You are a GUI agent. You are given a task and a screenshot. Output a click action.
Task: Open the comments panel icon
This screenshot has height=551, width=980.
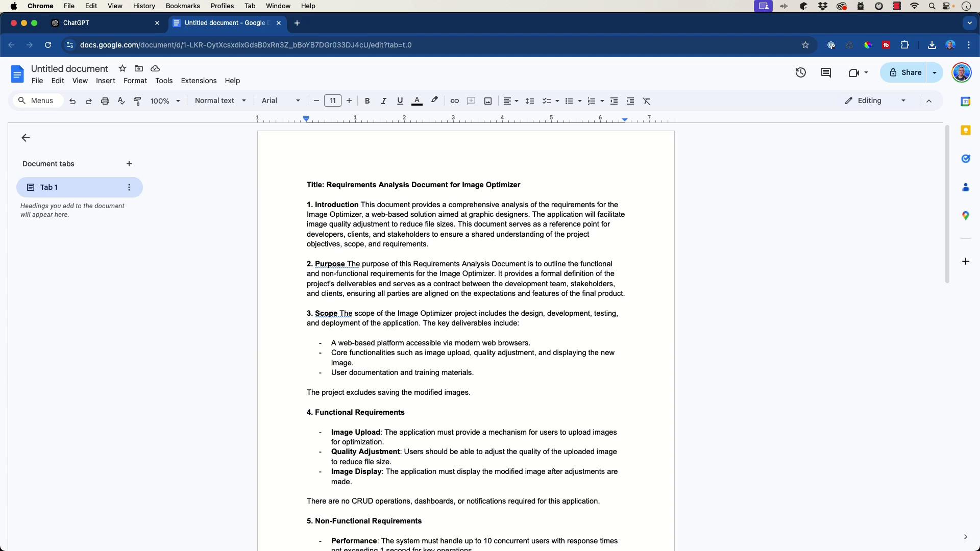click(825, 72)
